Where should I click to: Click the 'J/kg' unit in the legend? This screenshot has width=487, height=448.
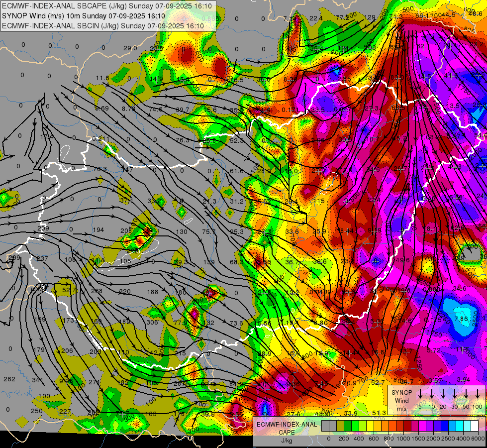(287, 441)
